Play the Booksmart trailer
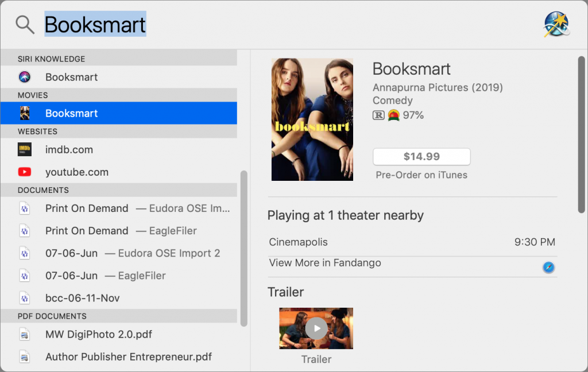This screenshot has height=372, width=588. pyautogui.click(x=316, y=328)
